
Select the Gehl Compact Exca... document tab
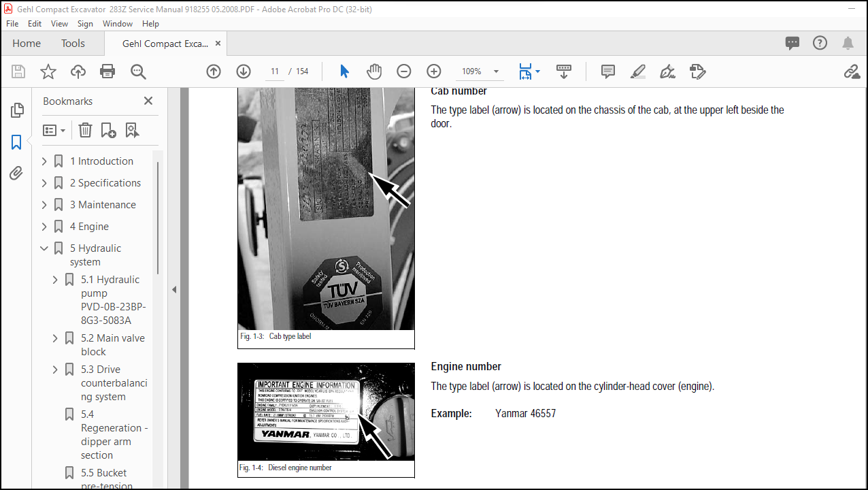(x=165, y=44)
